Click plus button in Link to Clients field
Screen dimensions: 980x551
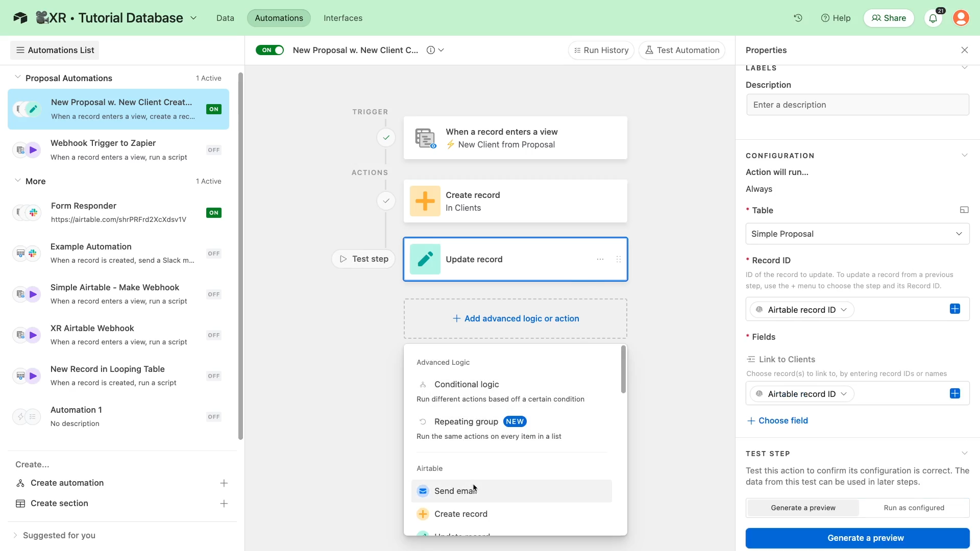pos(955,393)
